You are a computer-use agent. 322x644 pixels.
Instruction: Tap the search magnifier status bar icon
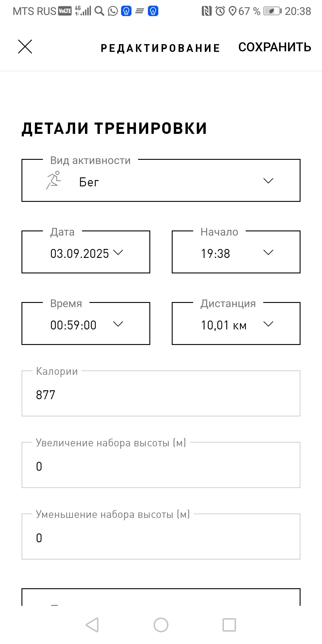pyautogui.click(x=99, y=11)
